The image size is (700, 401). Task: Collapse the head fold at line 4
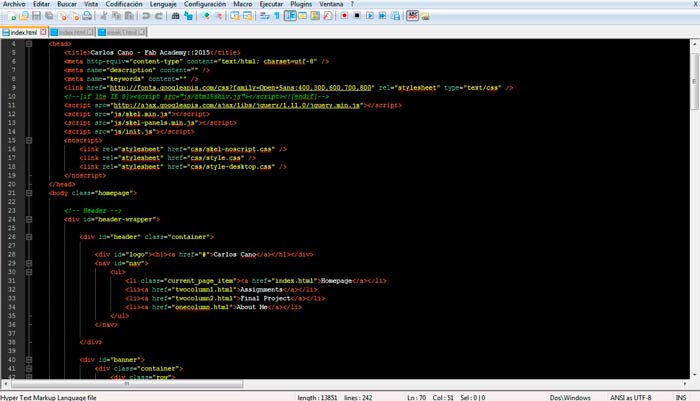(29, 44)
